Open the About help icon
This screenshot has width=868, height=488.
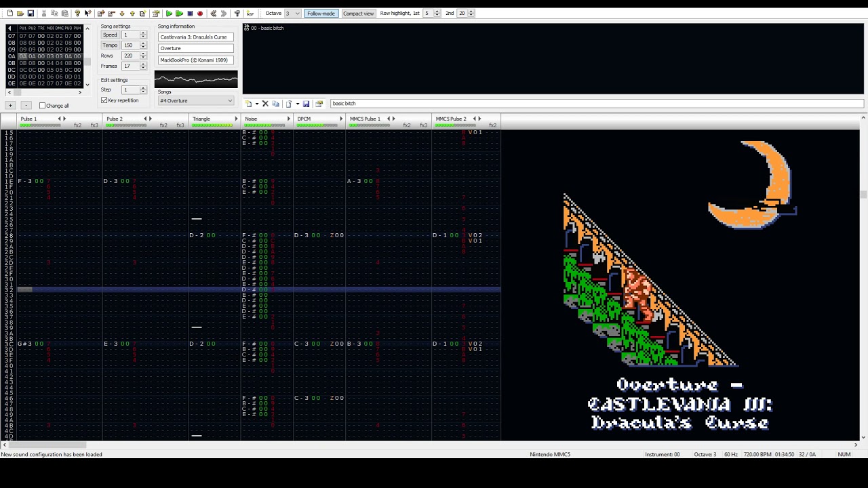(77, 14)
